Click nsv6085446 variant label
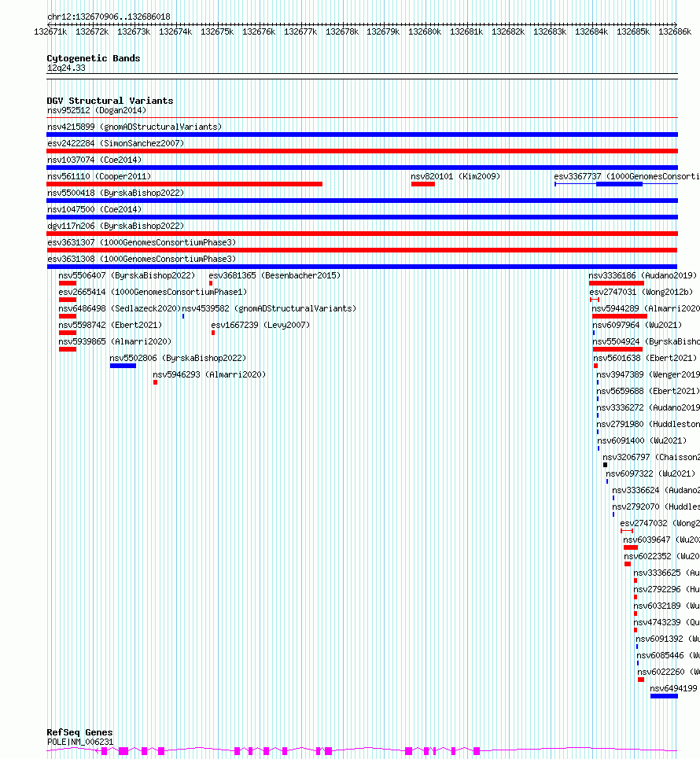700x759 pixels. coord(668,655)
